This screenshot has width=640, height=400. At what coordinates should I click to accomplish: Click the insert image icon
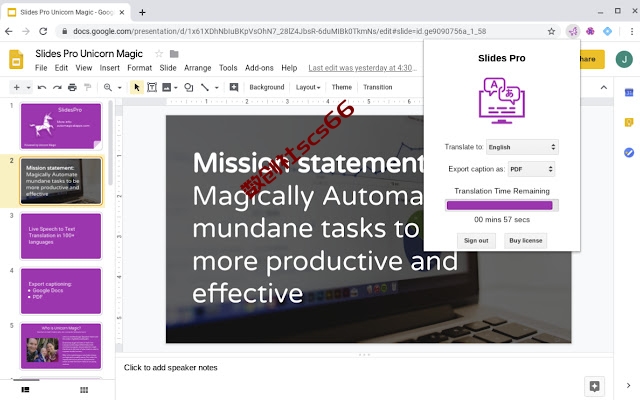pos(167,87)
